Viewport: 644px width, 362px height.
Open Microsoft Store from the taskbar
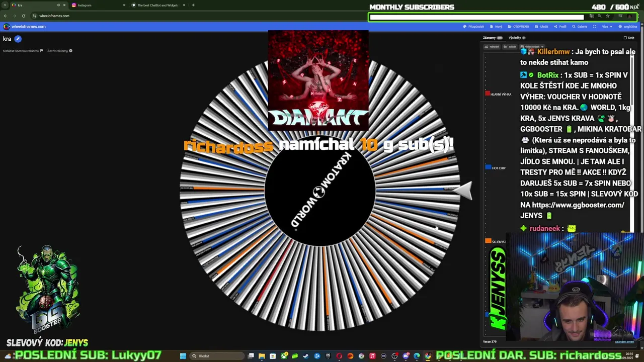[273, 356]
